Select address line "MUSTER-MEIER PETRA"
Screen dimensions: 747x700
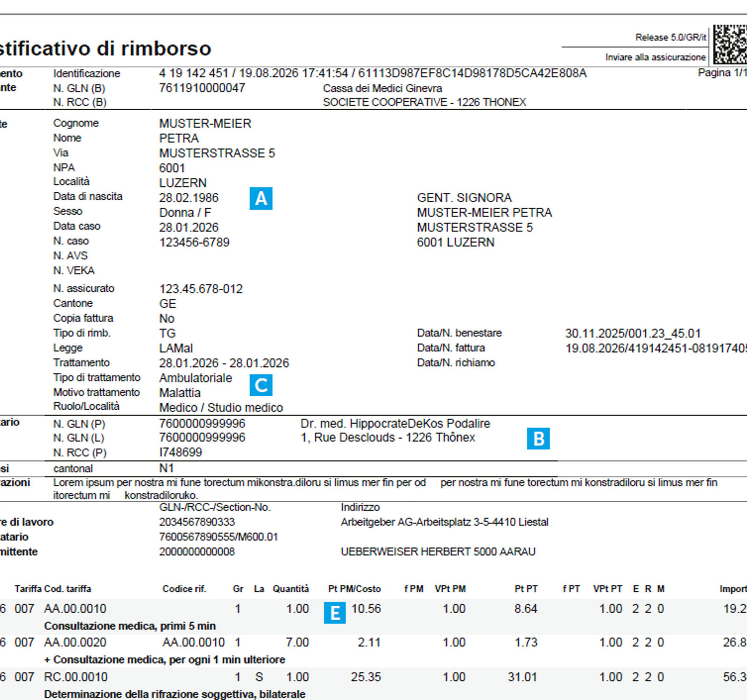(x=485, y=213)
